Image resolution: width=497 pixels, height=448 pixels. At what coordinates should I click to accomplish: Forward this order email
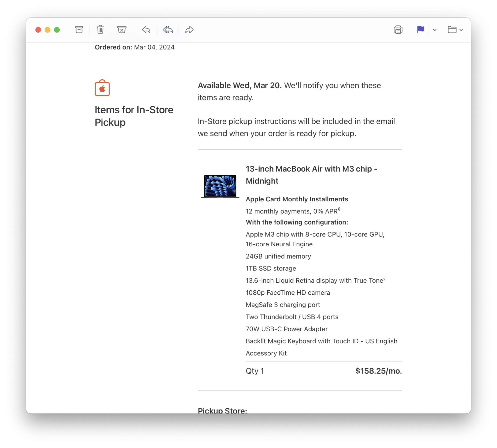click(x=189, y=30)
